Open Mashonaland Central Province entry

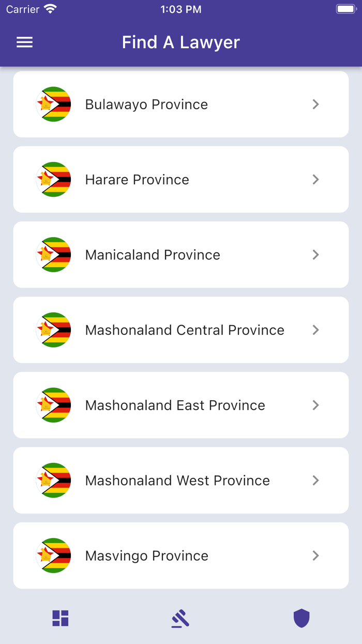point(185,330)
